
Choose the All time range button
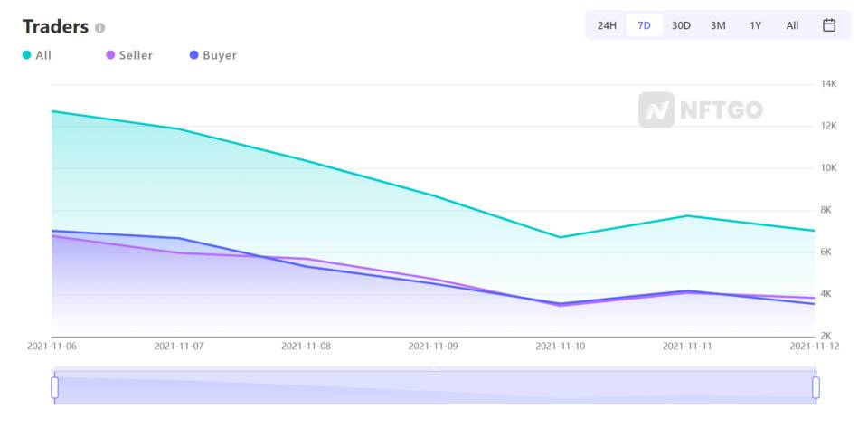point(792,25)
